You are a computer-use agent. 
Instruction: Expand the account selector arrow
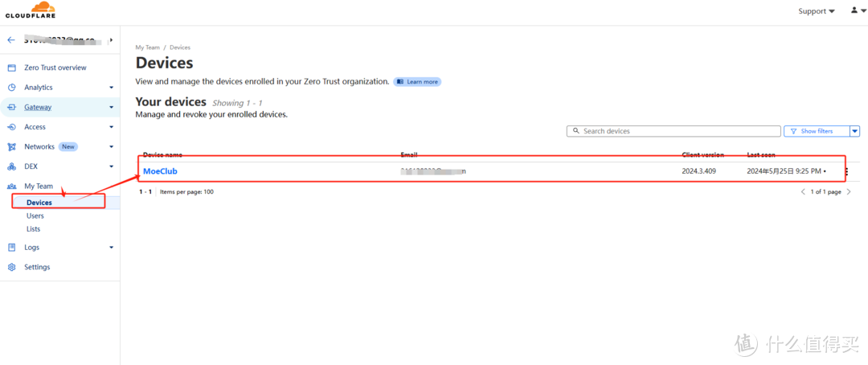[111, 40]
